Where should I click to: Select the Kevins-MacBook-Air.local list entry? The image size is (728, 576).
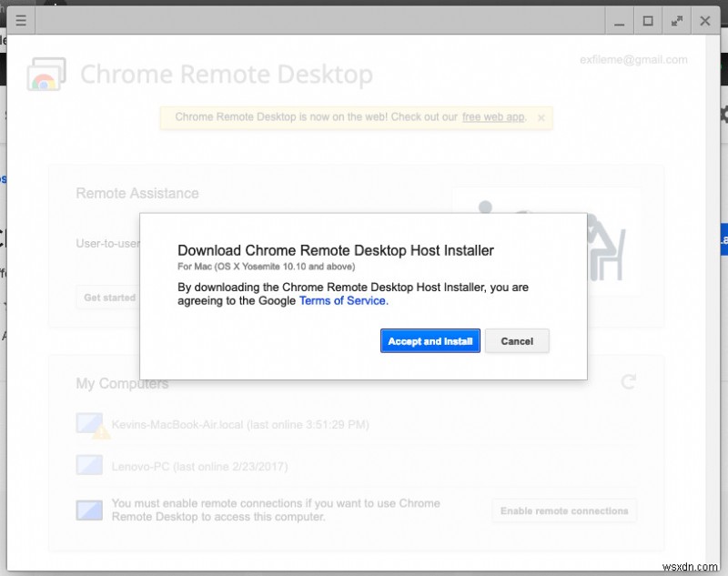pos(239,424)
